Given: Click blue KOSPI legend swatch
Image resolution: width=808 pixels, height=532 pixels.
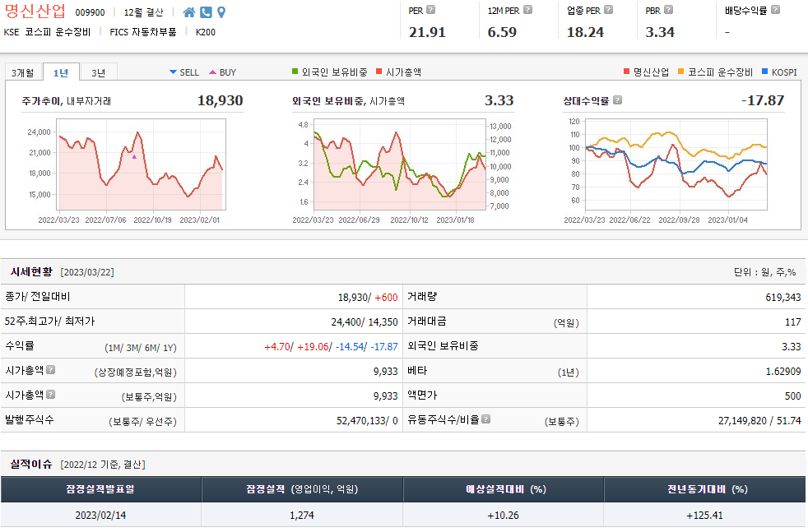Looking at the screenshot, I should 764,71.
